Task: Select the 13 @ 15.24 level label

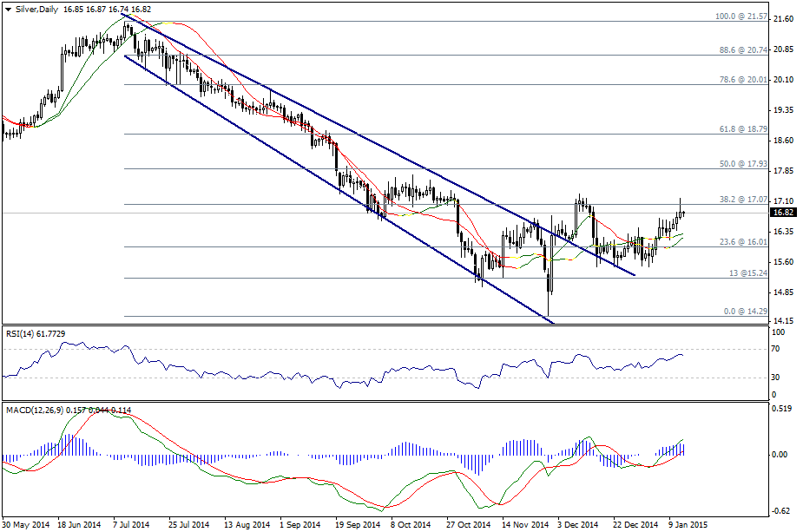Action: click(747, 273)
